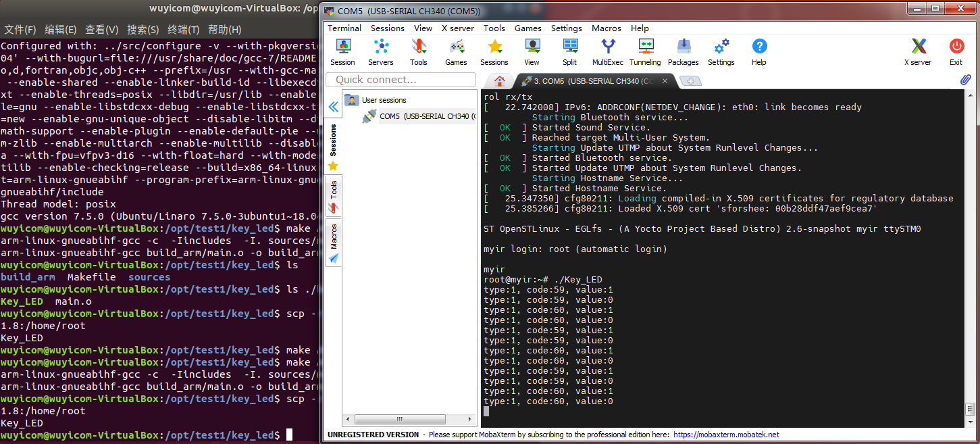Open 查看(V) menu in Ubuntu terminal
980x444 pixels.
pos(102,30)
